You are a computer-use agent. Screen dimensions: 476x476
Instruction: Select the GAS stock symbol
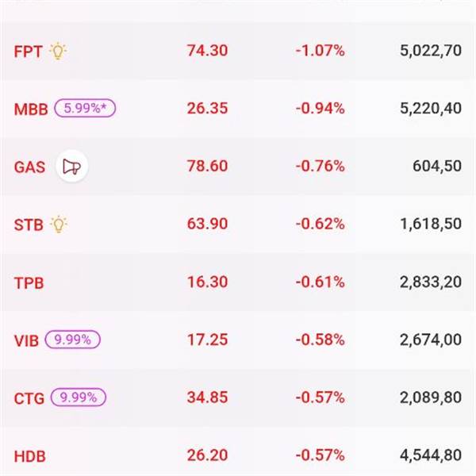point(29,167)
